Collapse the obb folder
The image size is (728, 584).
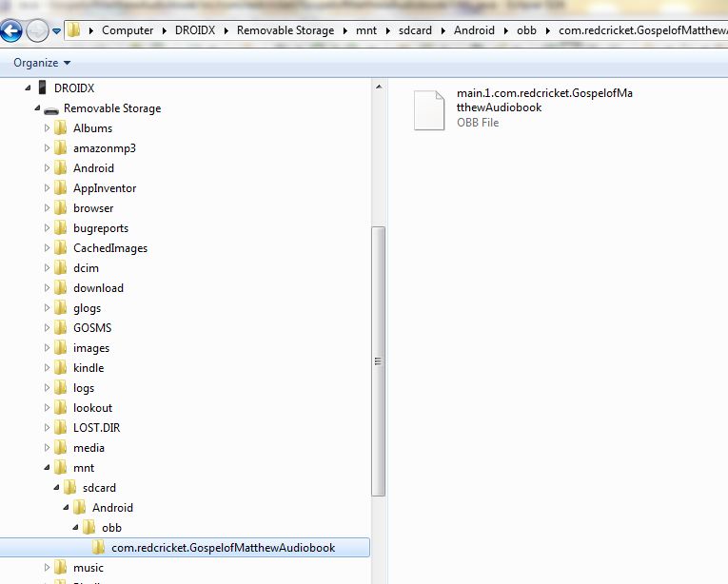(76, 527)
